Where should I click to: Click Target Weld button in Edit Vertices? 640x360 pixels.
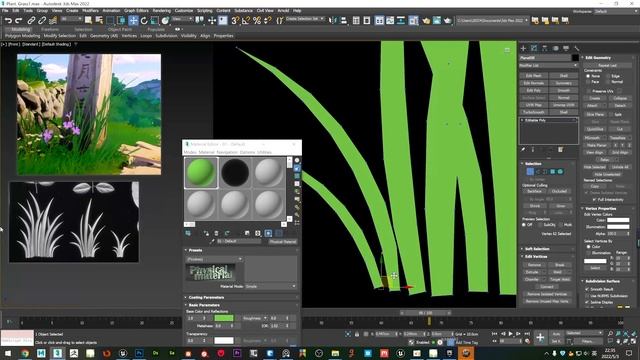point(560,280)
